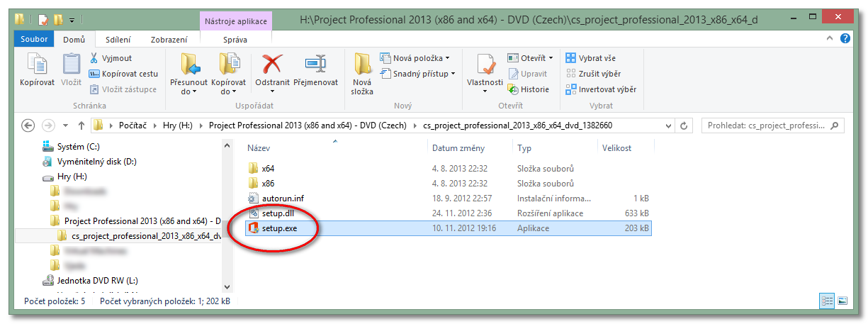Refresh the address bar location
The image size is (868, 324).
[684, 125]
